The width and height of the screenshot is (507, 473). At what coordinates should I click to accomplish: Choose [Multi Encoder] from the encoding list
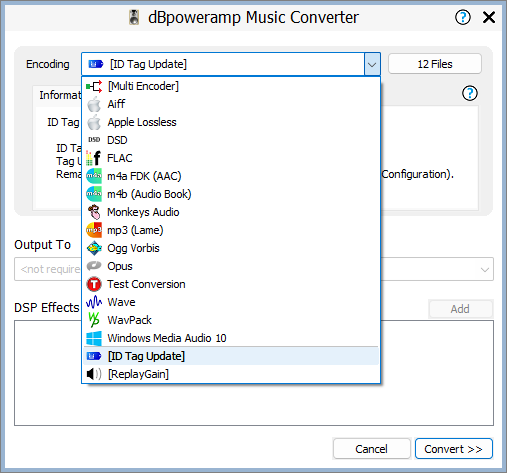coord(231,86)
